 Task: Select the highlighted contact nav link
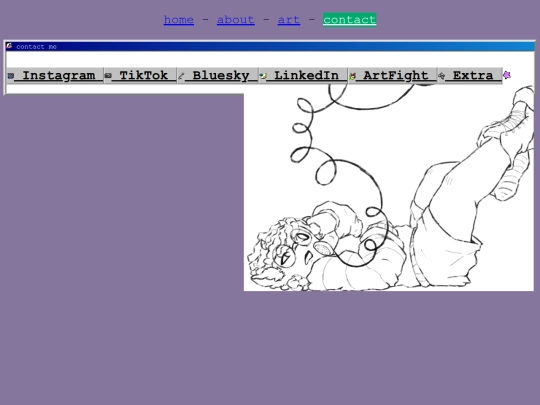coord(350,20)
